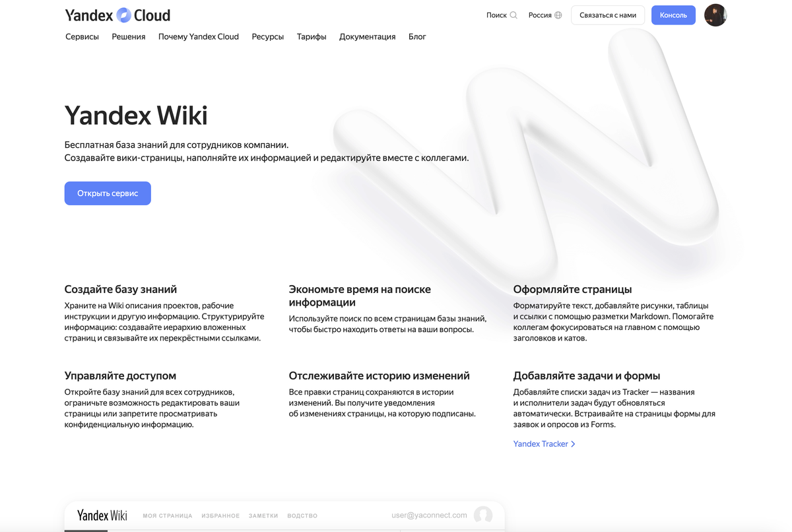This screenshot has width=792, height=532.
Task: Open the Ресурсы dropdown
Action: click(x=267, y=36)
